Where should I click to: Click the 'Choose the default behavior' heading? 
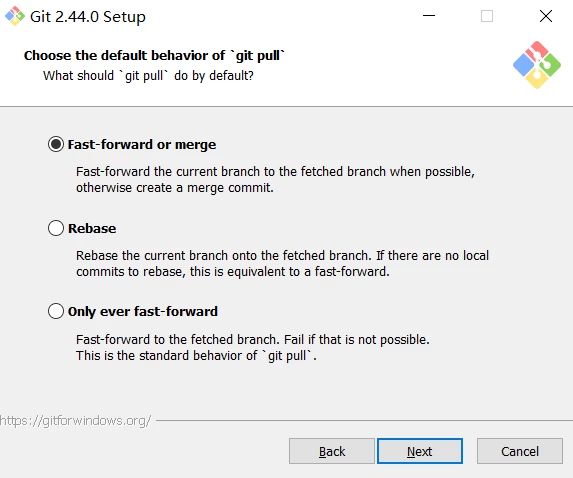point(154,56)
